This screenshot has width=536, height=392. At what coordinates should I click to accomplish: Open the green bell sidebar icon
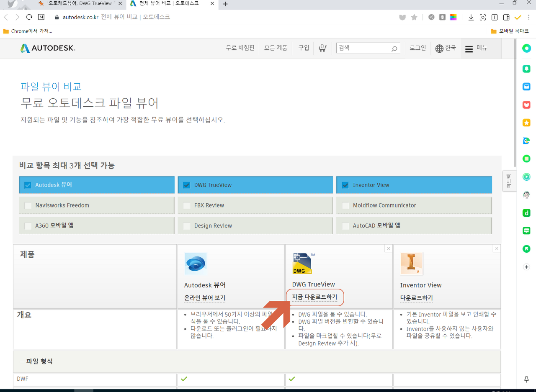[x=527, y=68]
